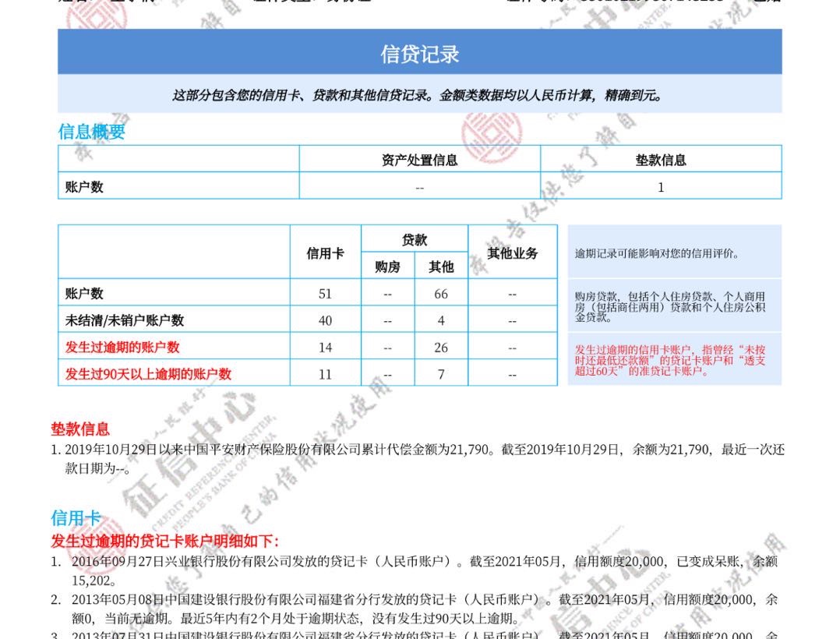840x639 pixels.
Task: Select the 购房 cell in the 账户数 row
Action: (x=388, y=294)
